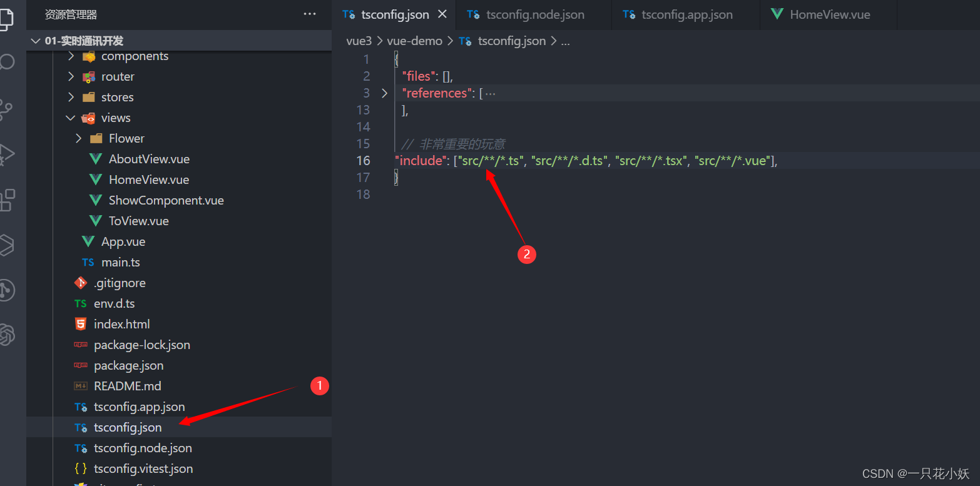Open the Explorer more actions ellipsis menu
Screen dimensions: 980x486
click(309, 14)
